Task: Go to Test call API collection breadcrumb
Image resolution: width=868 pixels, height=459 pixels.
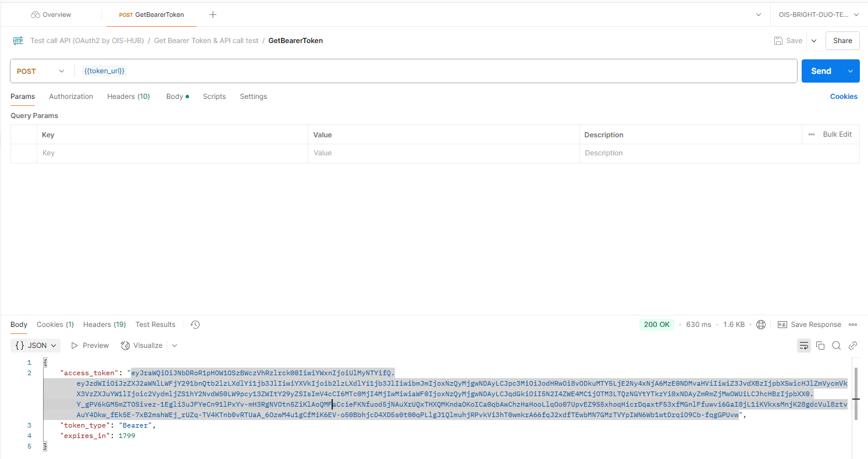Action: pyautogui.click(x=87, y=41)
